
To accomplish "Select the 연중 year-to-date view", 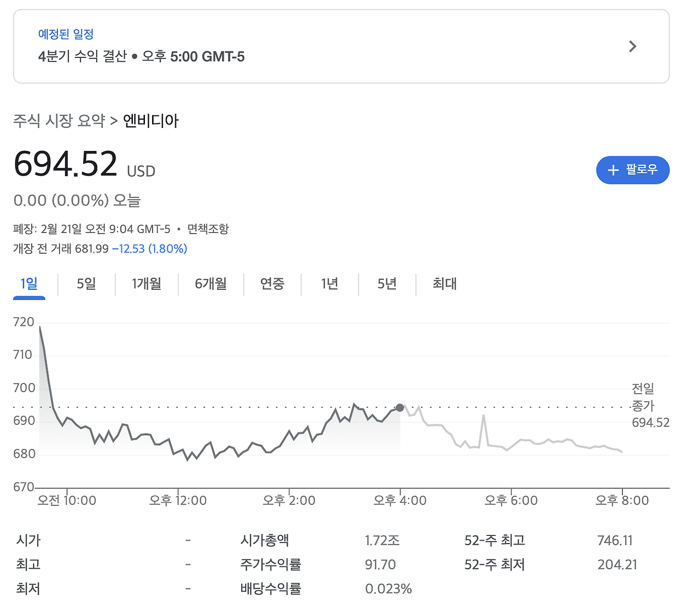I will click(272, 284).
